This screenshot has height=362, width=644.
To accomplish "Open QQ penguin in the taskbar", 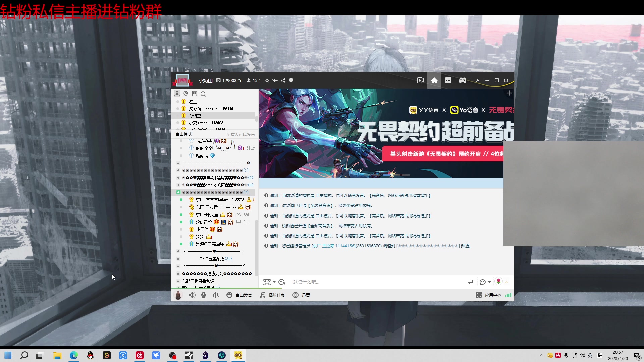I will tap(90, 355).
